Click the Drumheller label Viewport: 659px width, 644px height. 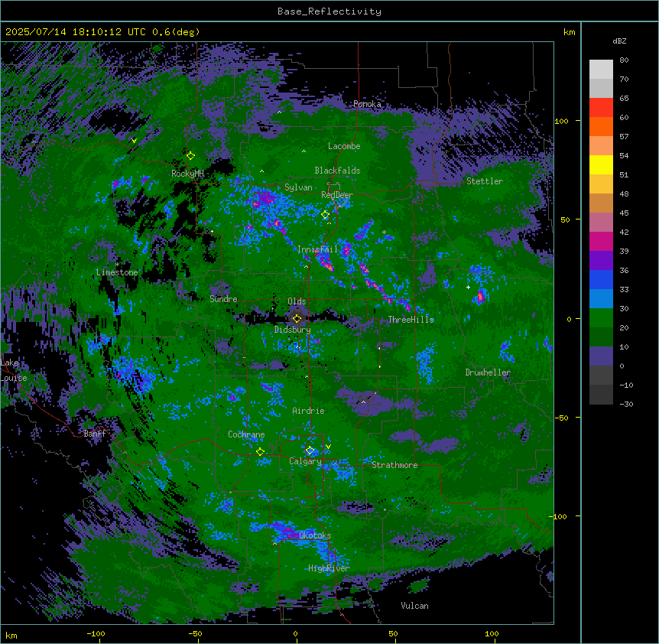(x=488, y=372)
